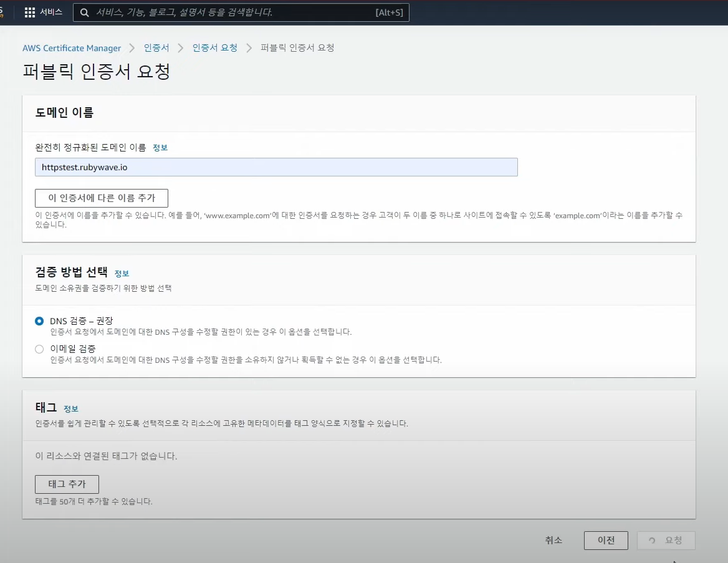
Task: Click the 이 리소스와 연결된 태그가 없습니다 text
Action: click(x=107, y=456)
